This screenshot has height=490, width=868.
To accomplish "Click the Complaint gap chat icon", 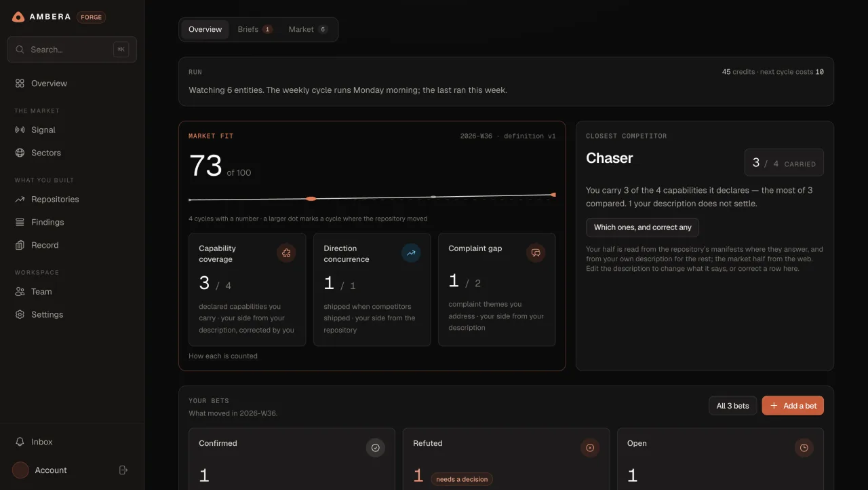I will [x=536, y=253].
